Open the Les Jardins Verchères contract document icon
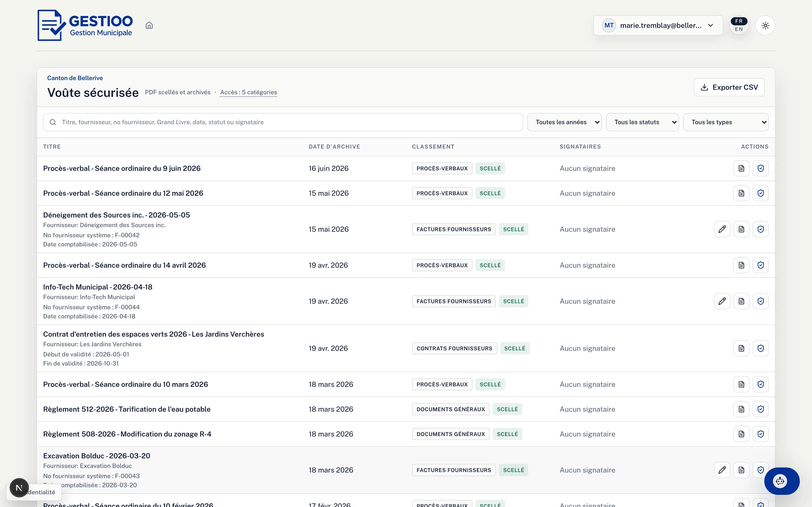The image size is (812, 507). pyautogui.click(x=741, y=348)
